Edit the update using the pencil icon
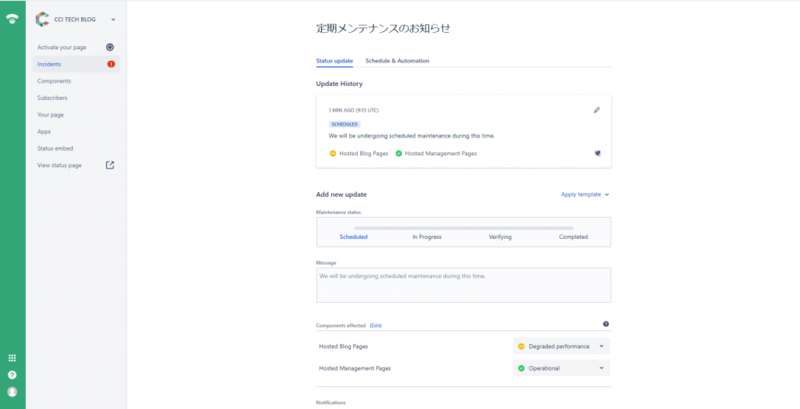The width and height of the screenshot is (800, 409). coord(597,110)
